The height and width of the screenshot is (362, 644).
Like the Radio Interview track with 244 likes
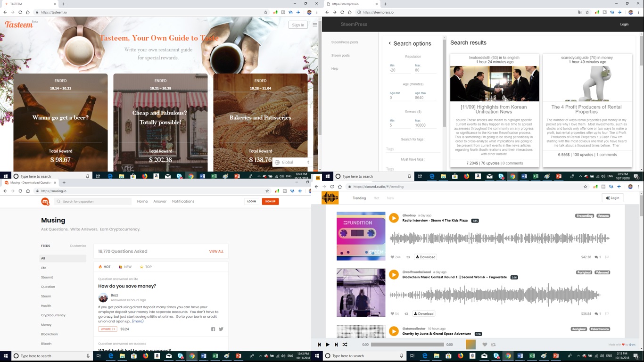pos(392,257)
